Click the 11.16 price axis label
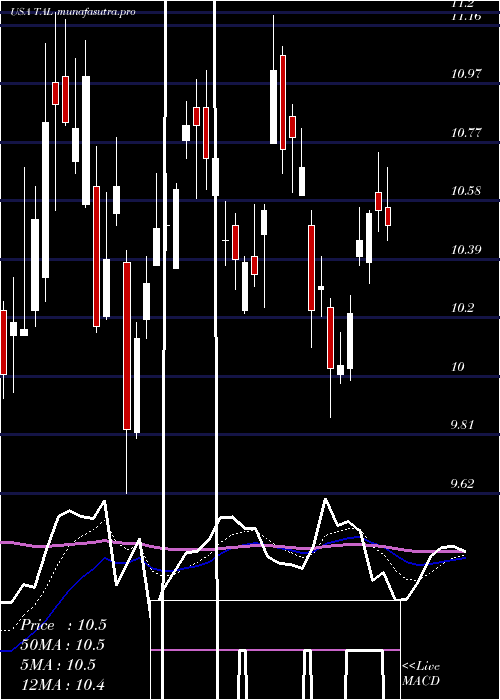 [466, 17]
